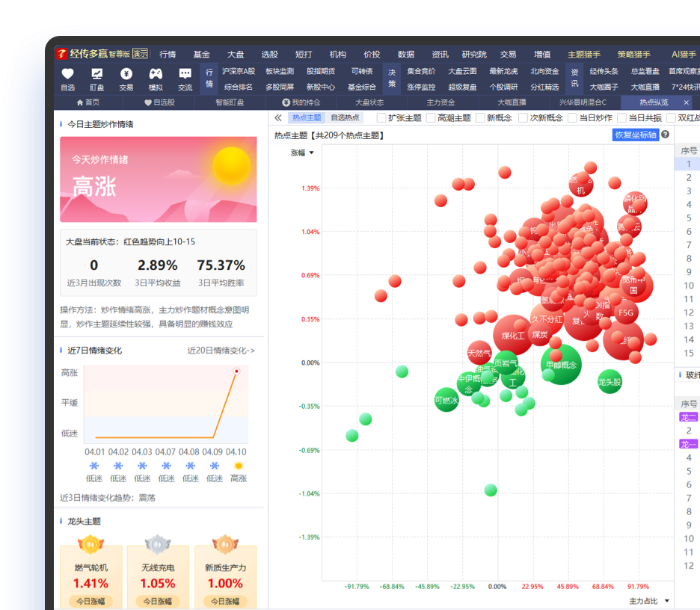The width and height of the screenshot is (700, 610).
Task: Switch to the 自选热点 tab
Action: [345, 118]
